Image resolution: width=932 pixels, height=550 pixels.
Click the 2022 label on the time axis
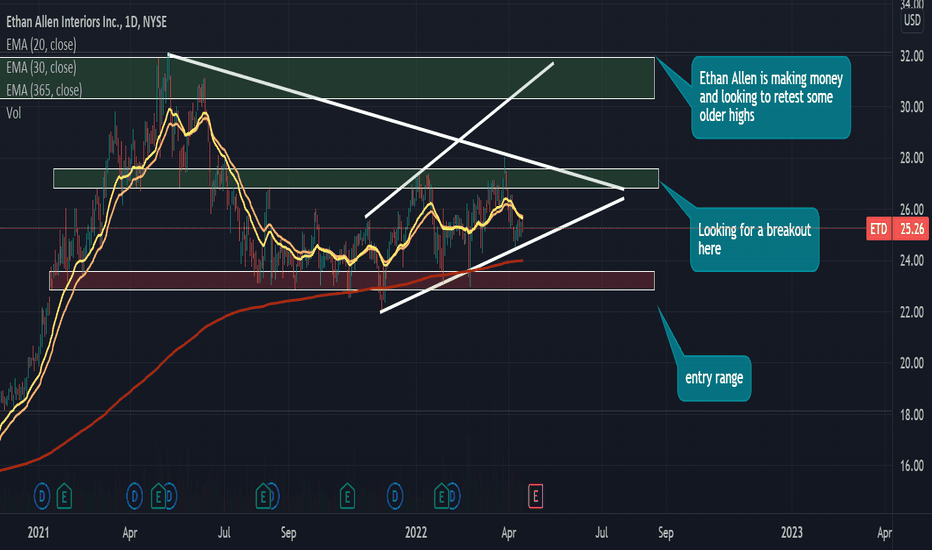tap(416, 532)
